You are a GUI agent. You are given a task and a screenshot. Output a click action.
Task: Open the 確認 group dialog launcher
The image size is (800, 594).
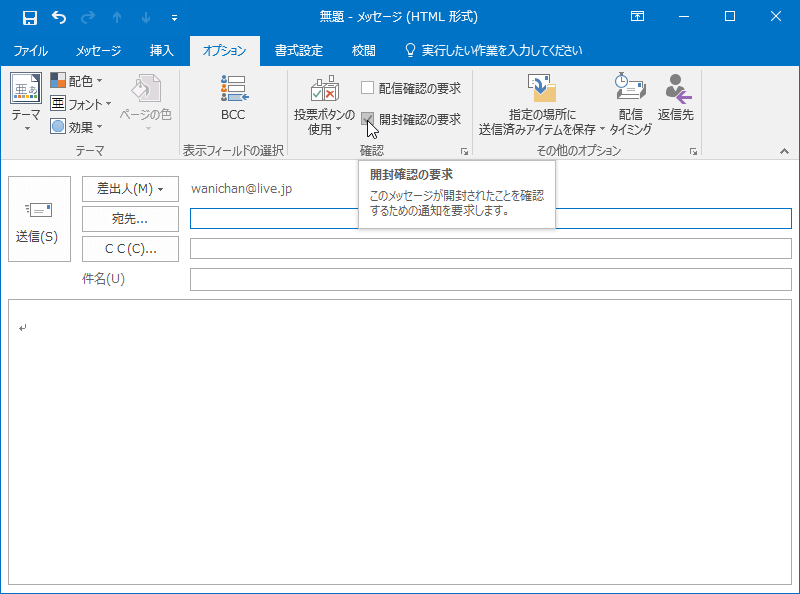coord(463,150)
